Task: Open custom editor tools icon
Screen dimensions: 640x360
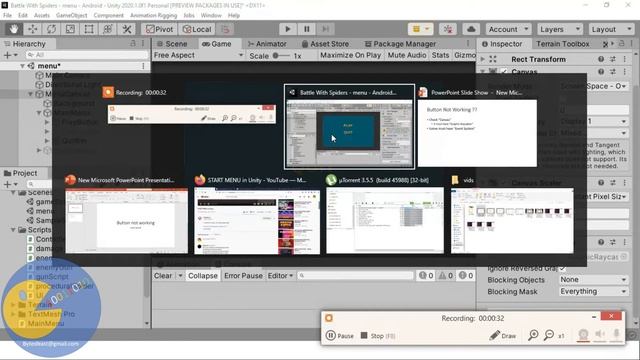Action: 127,29
